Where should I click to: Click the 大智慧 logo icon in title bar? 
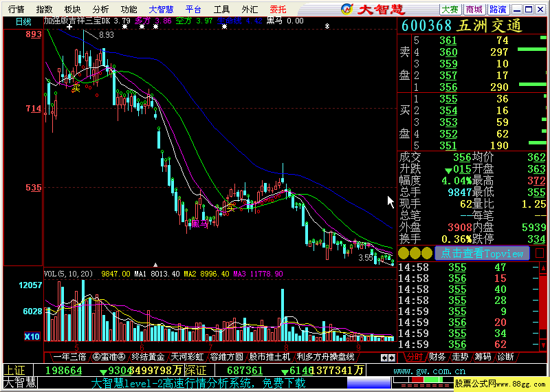pos(347,9)
